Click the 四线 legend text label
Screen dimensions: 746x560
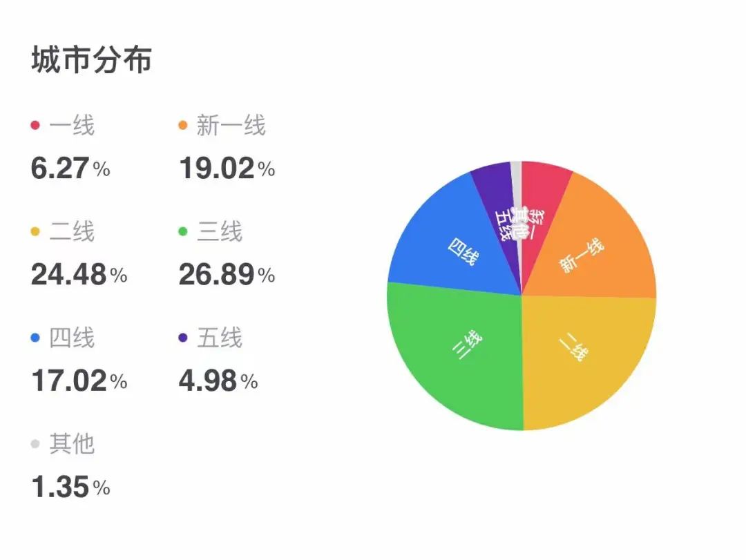72,338
